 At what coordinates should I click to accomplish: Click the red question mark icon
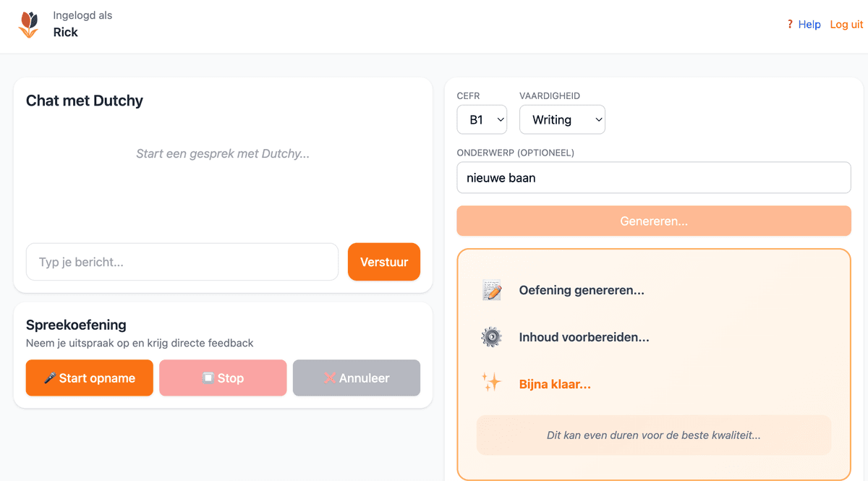[x=790, y=25]
